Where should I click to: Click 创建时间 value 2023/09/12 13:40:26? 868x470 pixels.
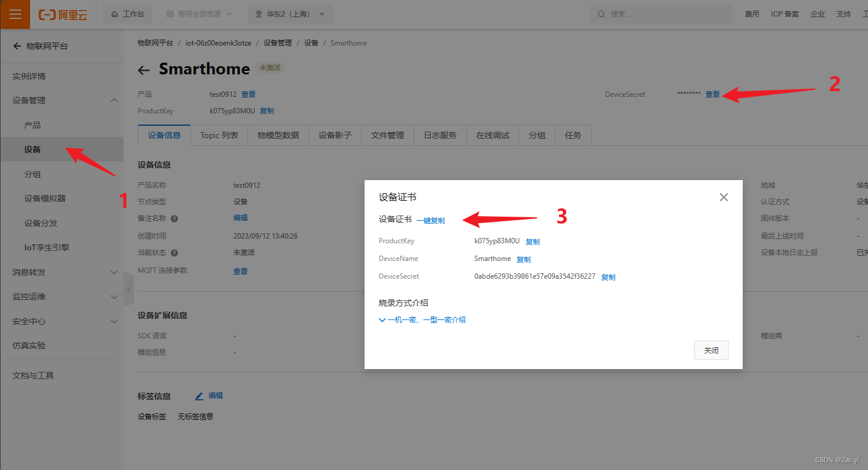click(x=265, y=236)
